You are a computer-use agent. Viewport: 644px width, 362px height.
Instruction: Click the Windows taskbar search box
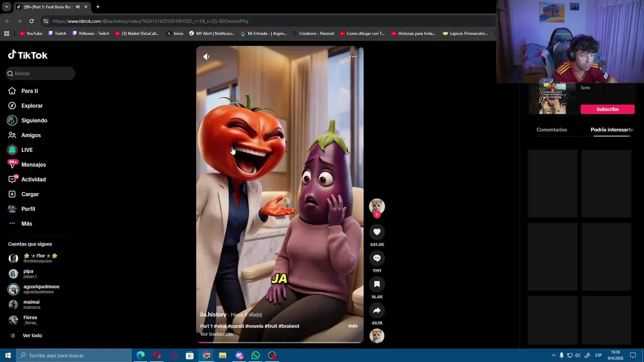click(x=73, y=355)
